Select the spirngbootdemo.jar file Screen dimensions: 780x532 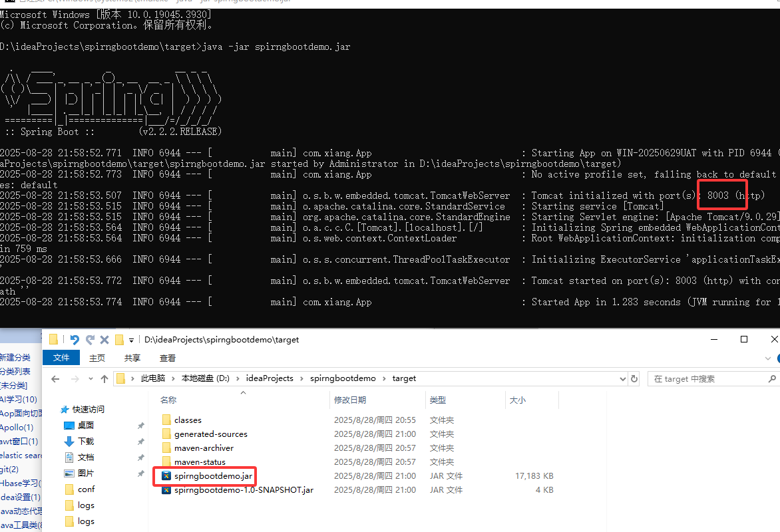[213, 476]
